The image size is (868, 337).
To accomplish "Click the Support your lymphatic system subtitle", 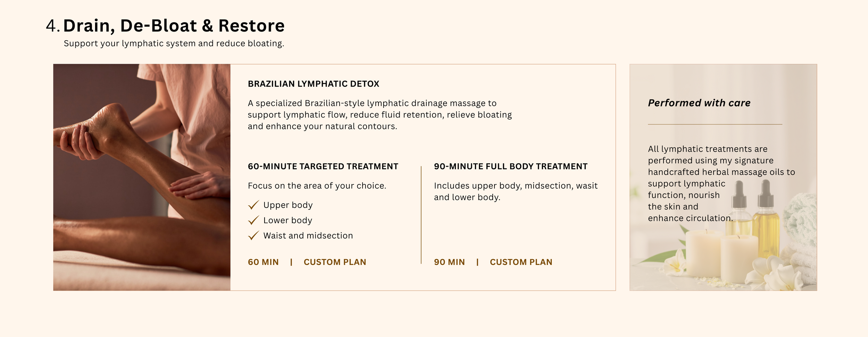I will click(x=174, y=44).
